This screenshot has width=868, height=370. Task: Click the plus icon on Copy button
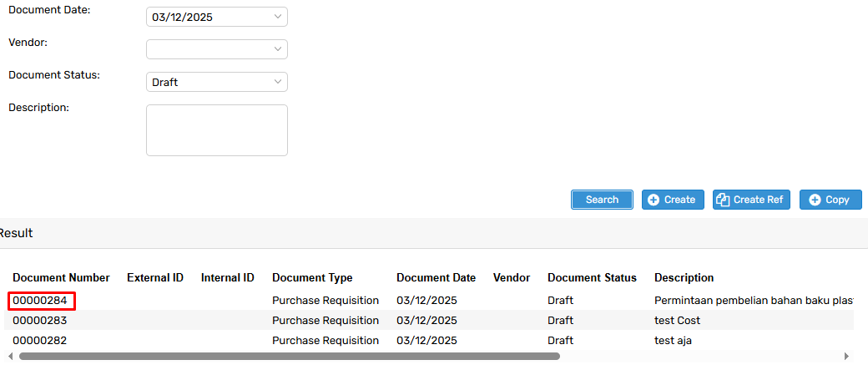815,200
